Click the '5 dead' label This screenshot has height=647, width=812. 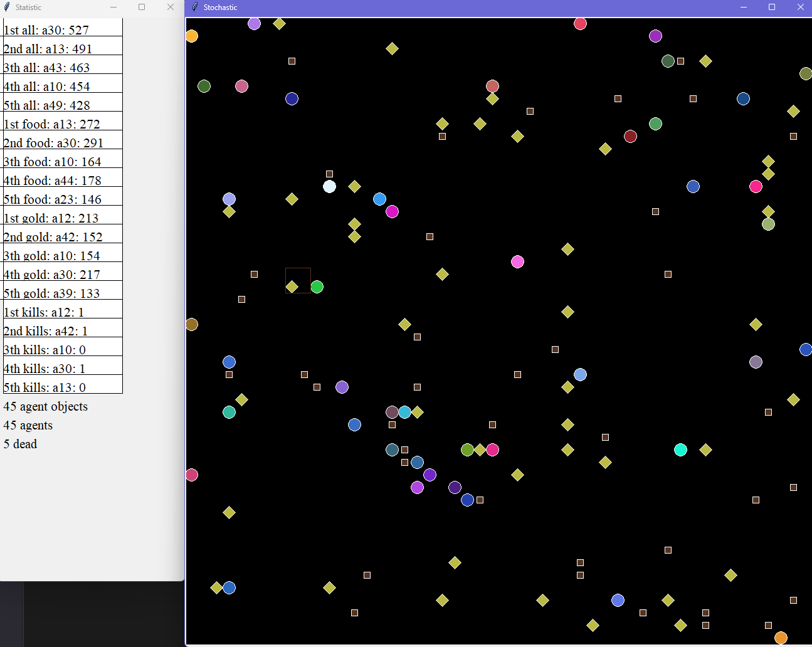pyautogui.click(x=20, y=444)
